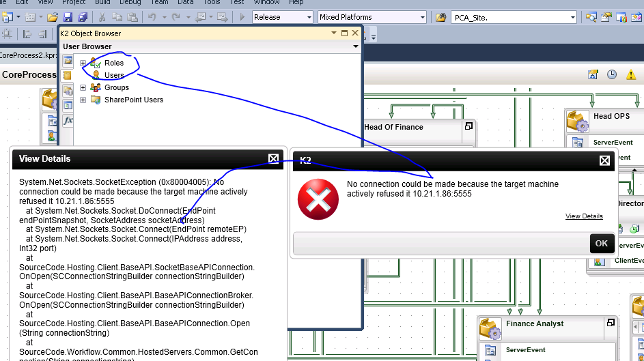
Task: Click the View Details link
Action: click(x=584, y=216)
